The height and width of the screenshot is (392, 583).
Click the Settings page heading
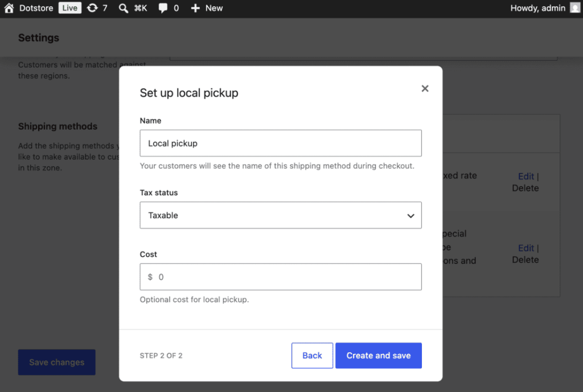point(39,38)
